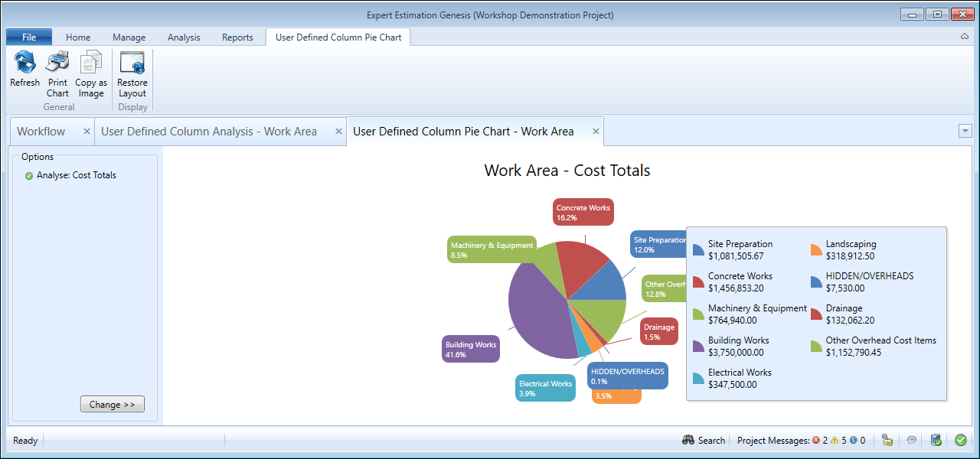Click the red error messages icon
Viewport: 980px width, 459px height.
click(816, 440)
